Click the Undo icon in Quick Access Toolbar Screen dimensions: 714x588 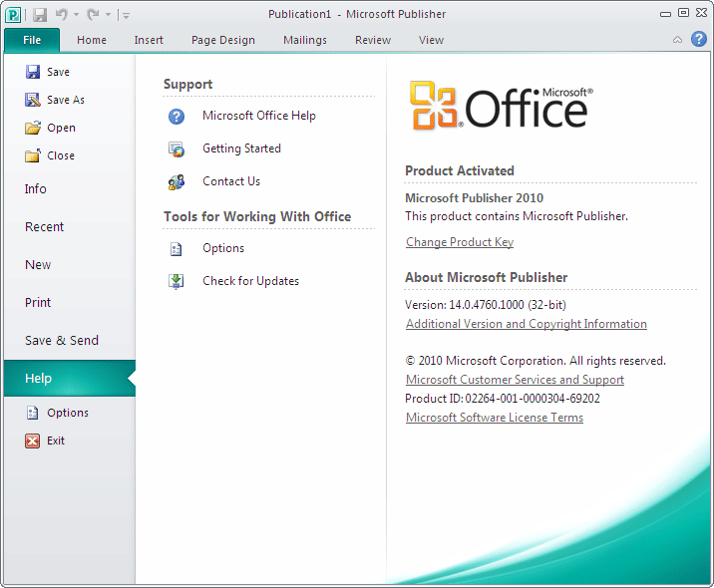tap(62, 15)
